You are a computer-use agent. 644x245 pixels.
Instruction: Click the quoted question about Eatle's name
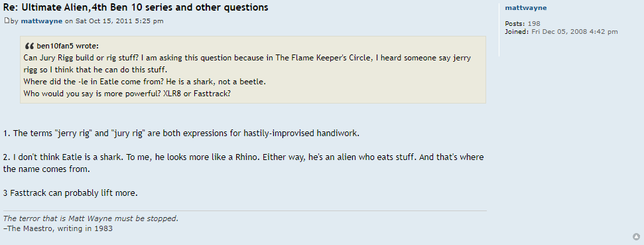(x=145, y=82)
